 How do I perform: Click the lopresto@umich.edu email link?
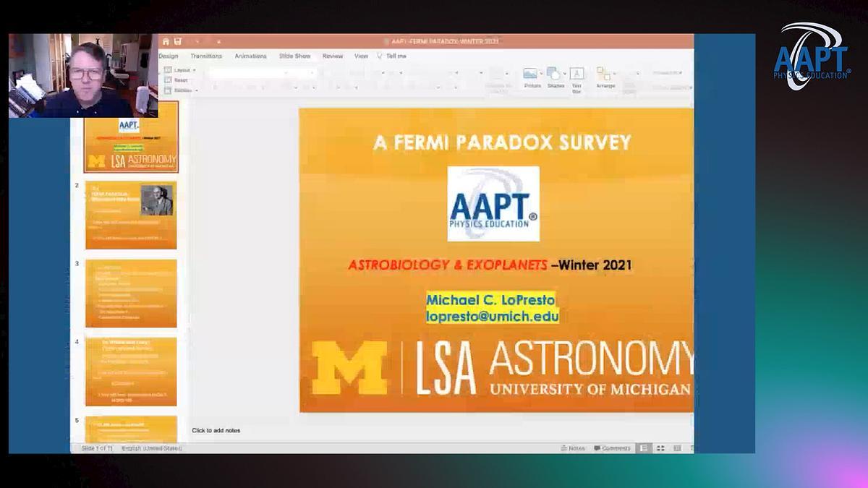point(493,316)
